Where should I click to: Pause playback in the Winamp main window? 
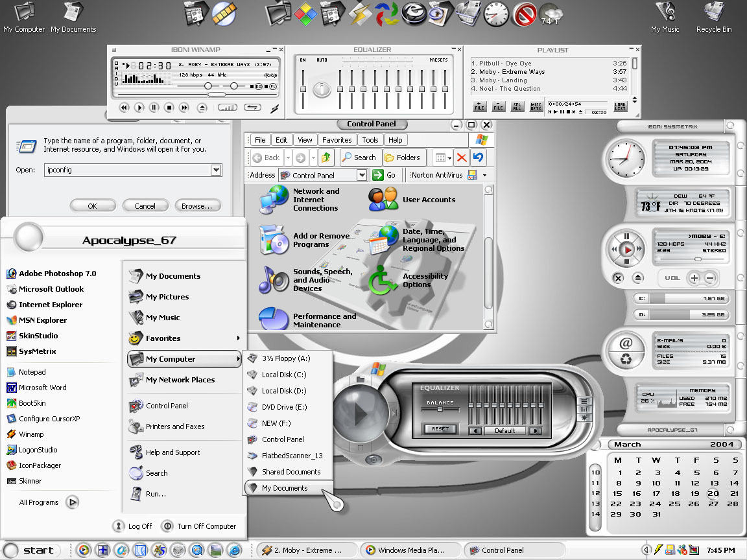[x=154, y=108]
